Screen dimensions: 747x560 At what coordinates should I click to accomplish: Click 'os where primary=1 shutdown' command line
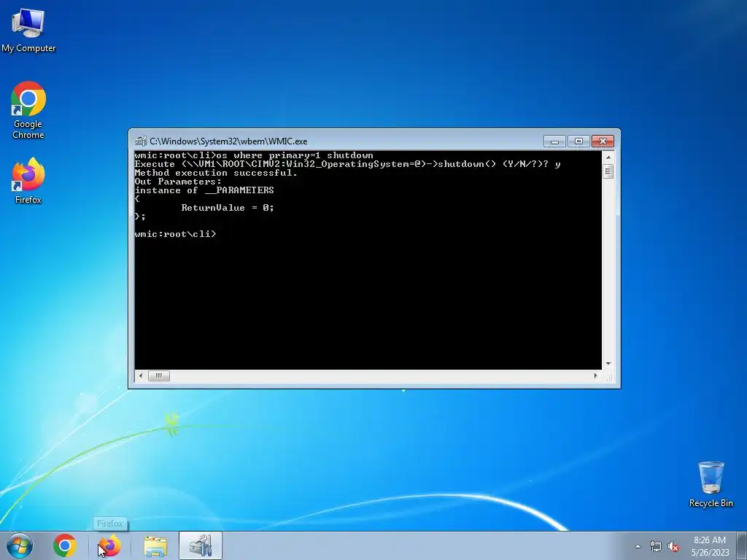(x=295, y=155)
